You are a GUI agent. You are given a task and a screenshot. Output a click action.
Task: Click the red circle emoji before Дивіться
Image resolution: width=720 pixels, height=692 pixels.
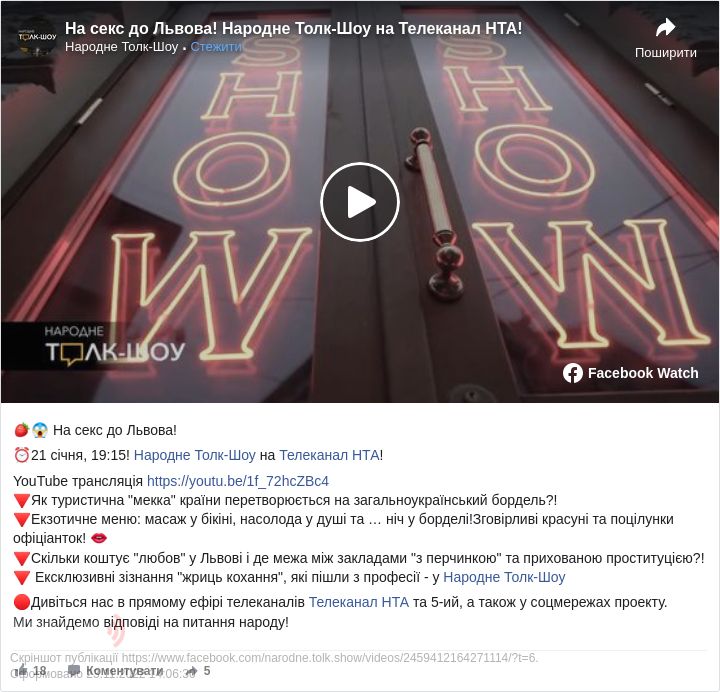[x=22, y=602]
